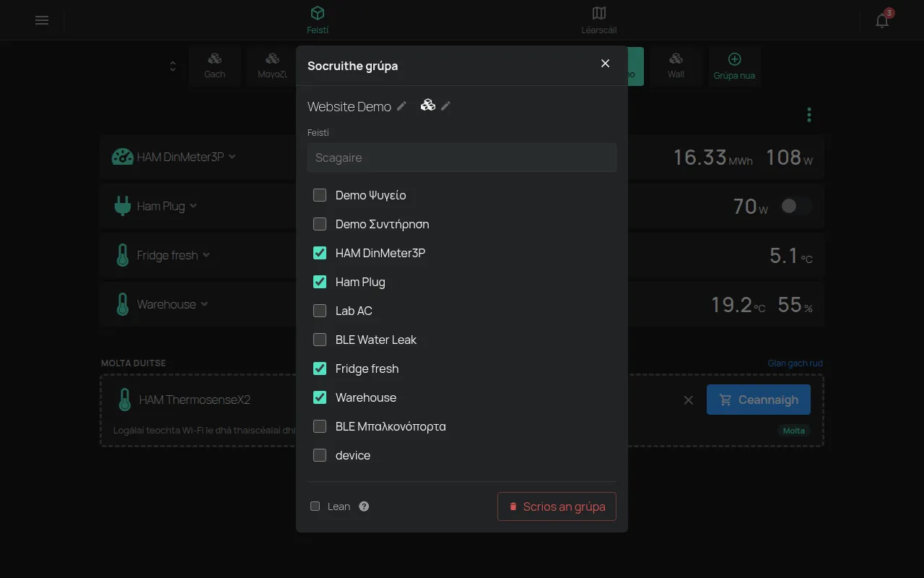Open the vertical three-dots options menu
The height and width of the screenshot is (578, 924).
pyautogui.click(x=809, y=115)
